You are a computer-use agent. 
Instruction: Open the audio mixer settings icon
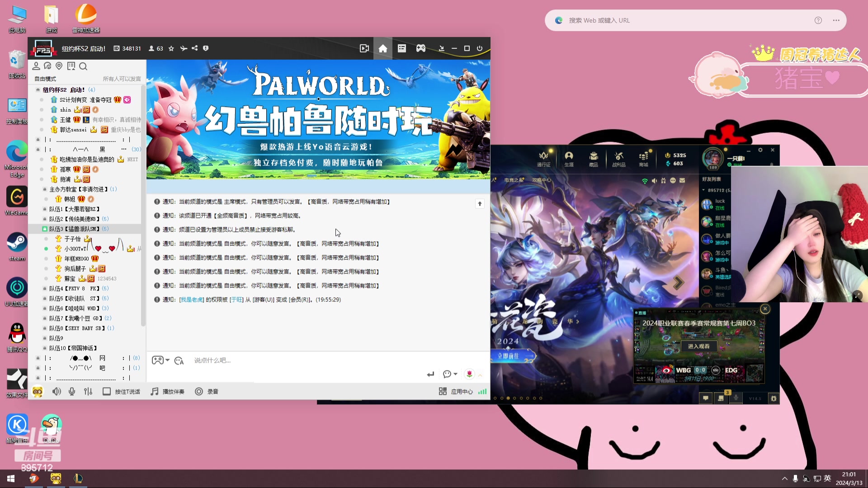pyautogui.click(x=88, y=392)
